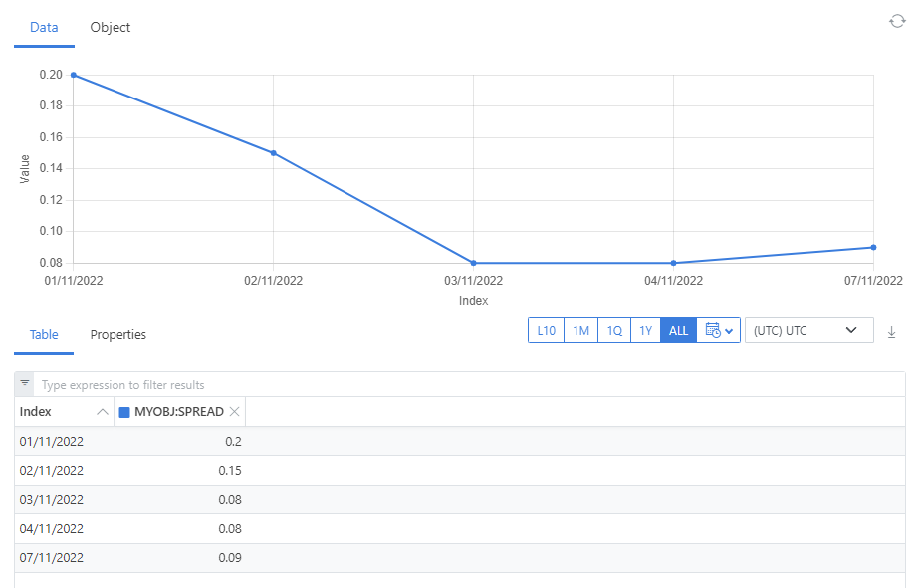921x588 pixels.
Task: Open the (UTC) UTC timezone dropdown
Action: click(x=808, y=331)
